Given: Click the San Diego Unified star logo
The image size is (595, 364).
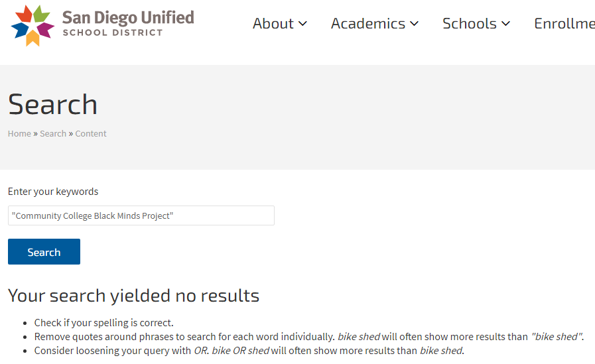Looking at the screenshot, I should pyautogui.click(x=32, y=25).
